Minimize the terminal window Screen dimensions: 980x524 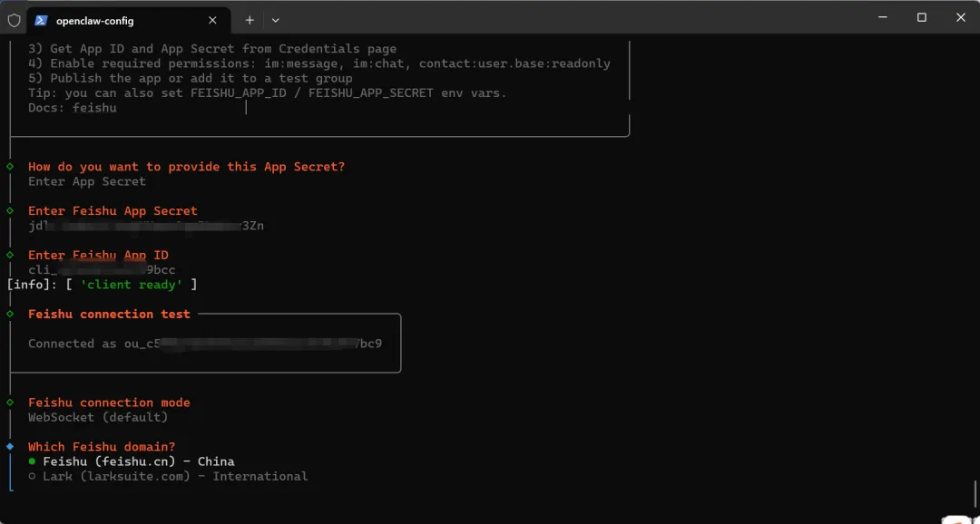coord(881,17)
